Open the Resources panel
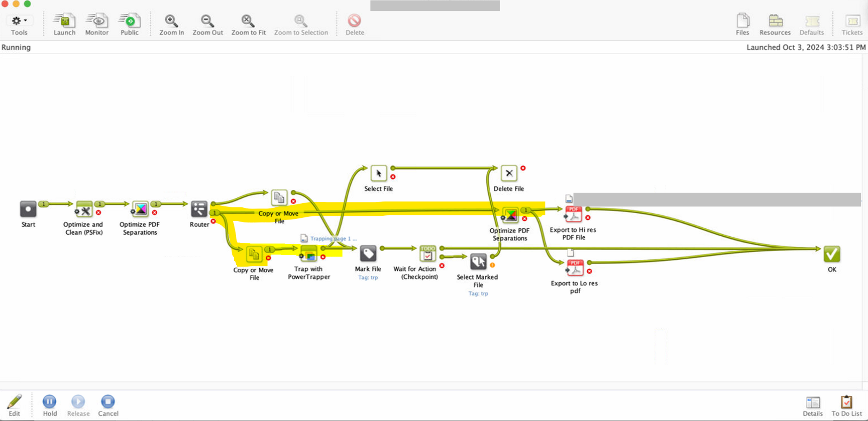This screenshot has width=868, height=421. (x=775, y=21)
